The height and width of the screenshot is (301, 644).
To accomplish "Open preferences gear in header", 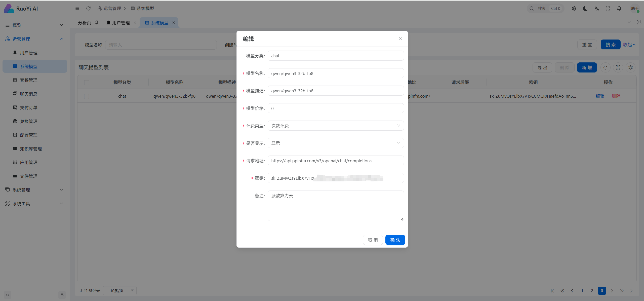I will coord(574,8).
